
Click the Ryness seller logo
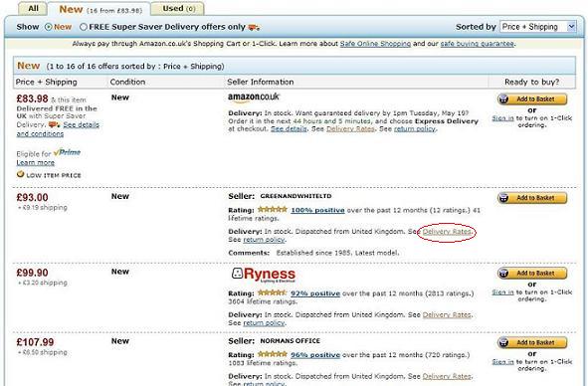tap(264, 275)
